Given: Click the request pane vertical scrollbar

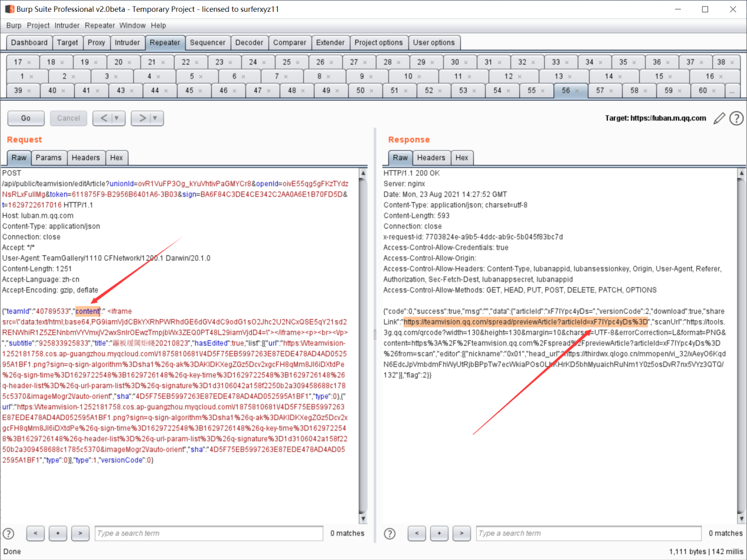Looking at the screenshot, I should click(x=363, y=342).
